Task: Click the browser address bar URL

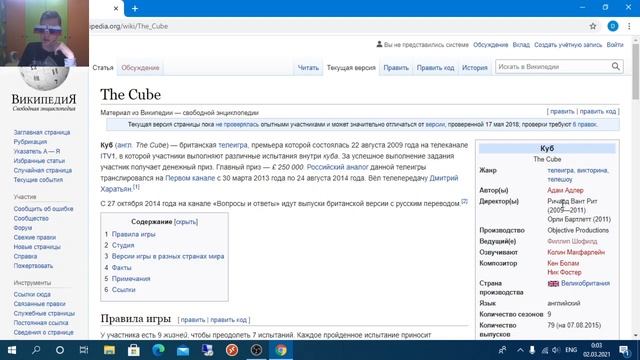Action: (129, 26)
